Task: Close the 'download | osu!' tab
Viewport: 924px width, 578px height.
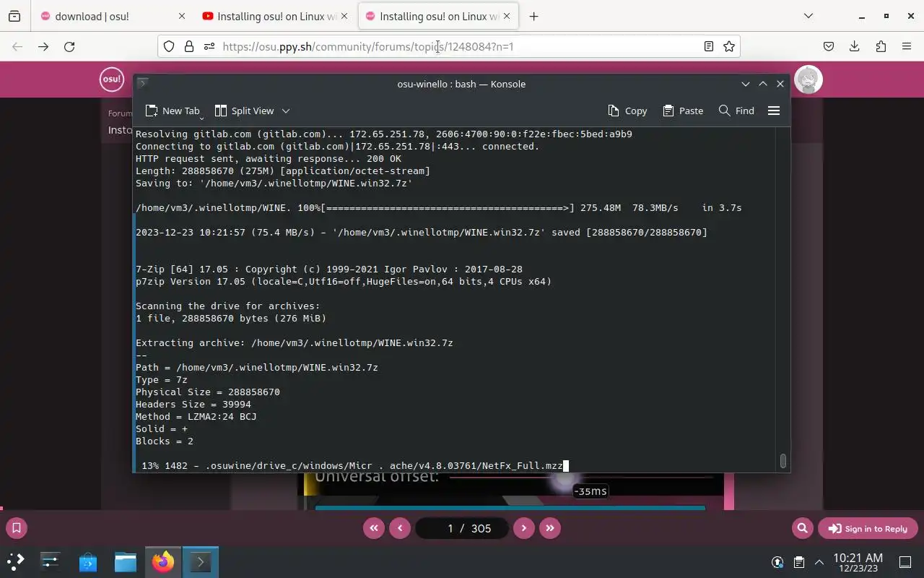Action: [x=181, y=16]
